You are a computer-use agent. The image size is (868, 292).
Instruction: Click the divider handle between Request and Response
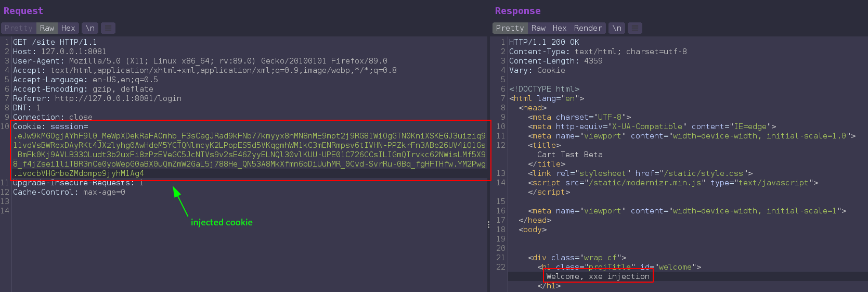488,225
